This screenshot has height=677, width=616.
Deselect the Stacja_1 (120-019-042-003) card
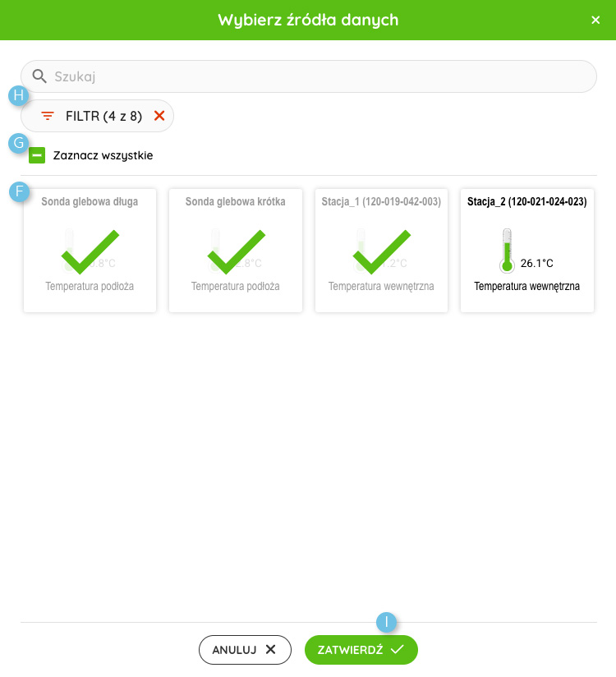click(382, 251)
